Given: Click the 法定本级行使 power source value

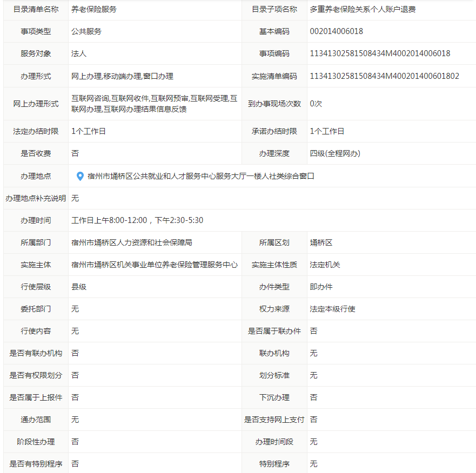Looking at the screenshot, I should click(332, 309).
